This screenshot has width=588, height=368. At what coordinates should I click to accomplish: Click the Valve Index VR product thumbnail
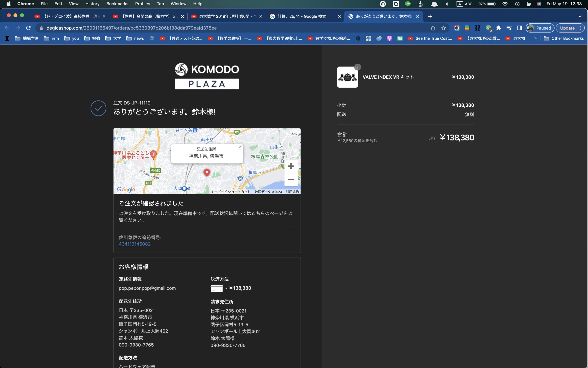point(347,77)
